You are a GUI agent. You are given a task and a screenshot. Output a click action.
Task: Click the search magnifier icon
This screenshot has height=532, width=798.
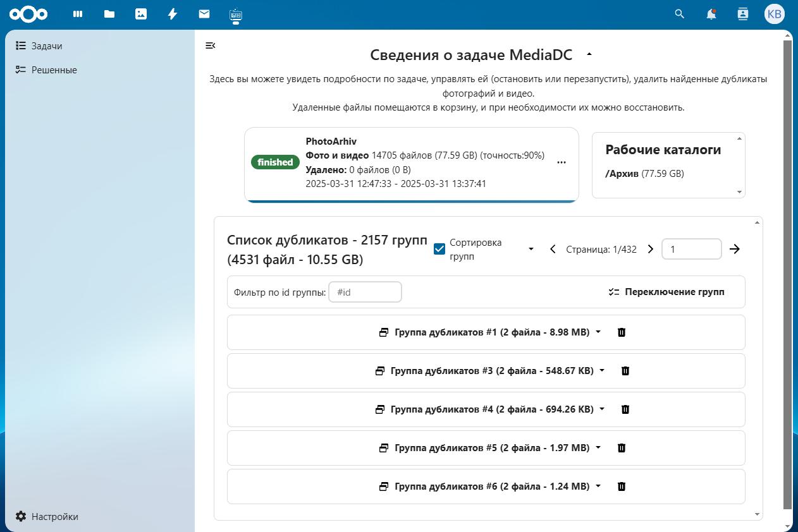point(678,14)
